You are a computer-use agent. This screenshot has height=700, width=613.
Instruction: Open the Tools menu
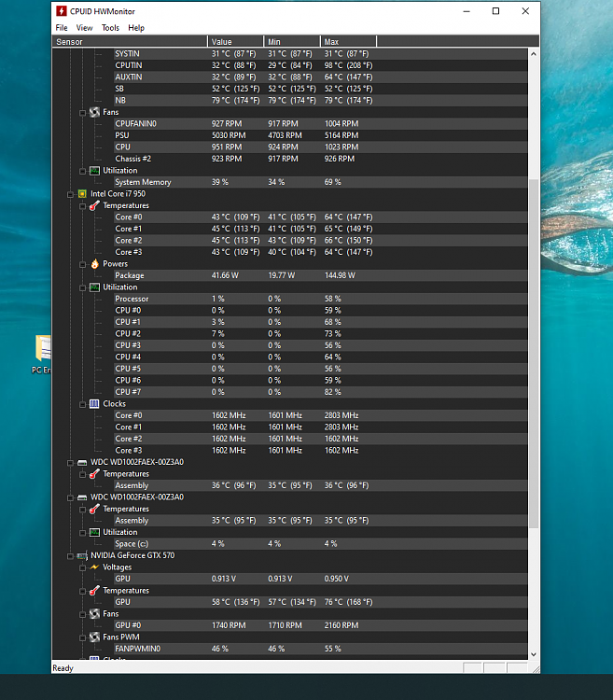tap(110, 28)
